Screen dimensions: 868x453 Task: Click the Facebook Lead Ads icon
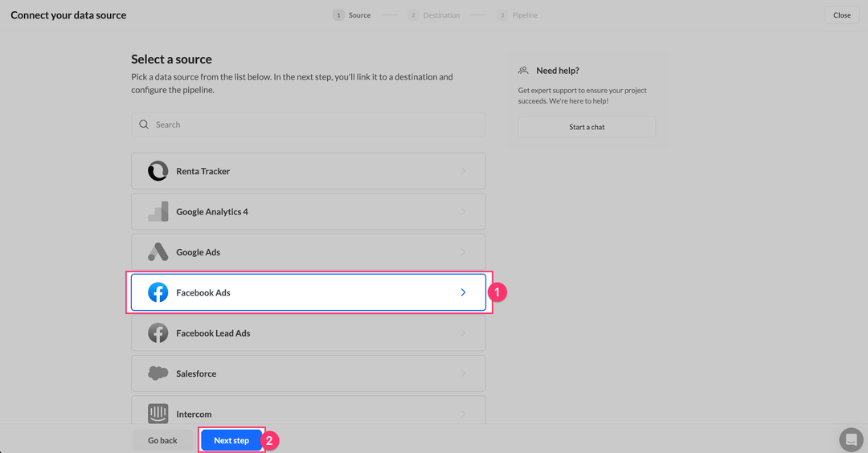point(158,333)
